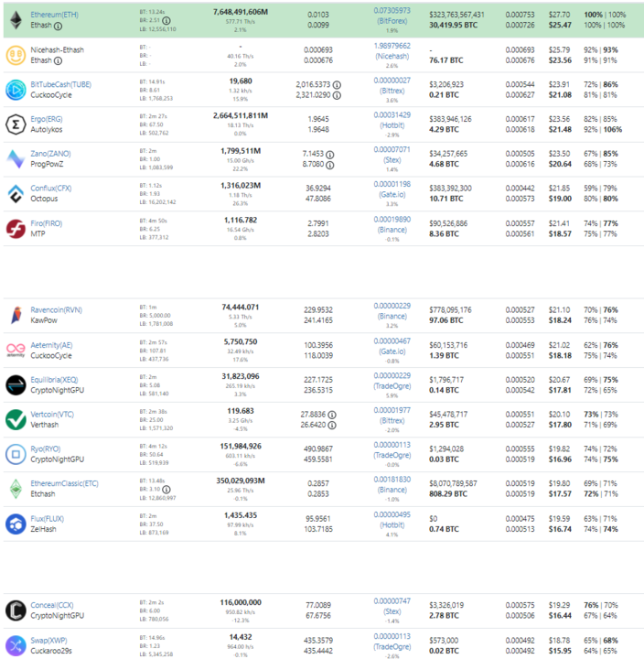Image resolution: width=644 pixels, height=659 pixels.
Task: Click the Ergo sigma logo
Action: 16,124
